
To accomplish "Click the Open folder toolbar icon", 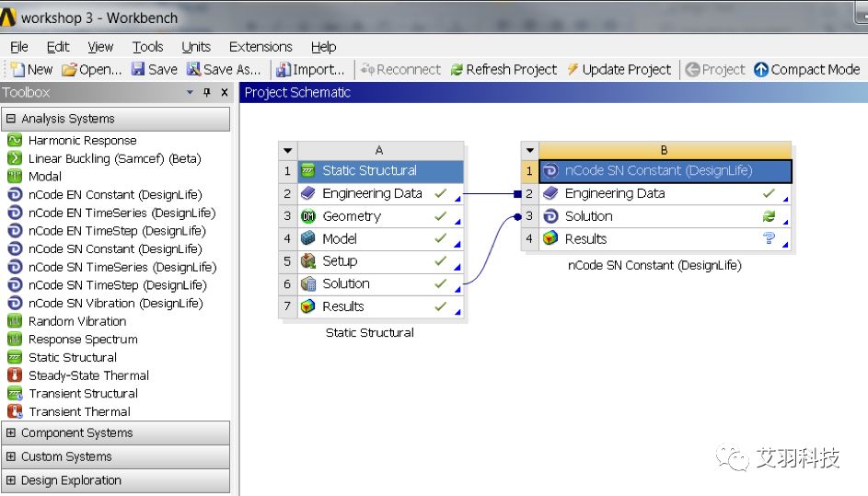I will 69,69.
